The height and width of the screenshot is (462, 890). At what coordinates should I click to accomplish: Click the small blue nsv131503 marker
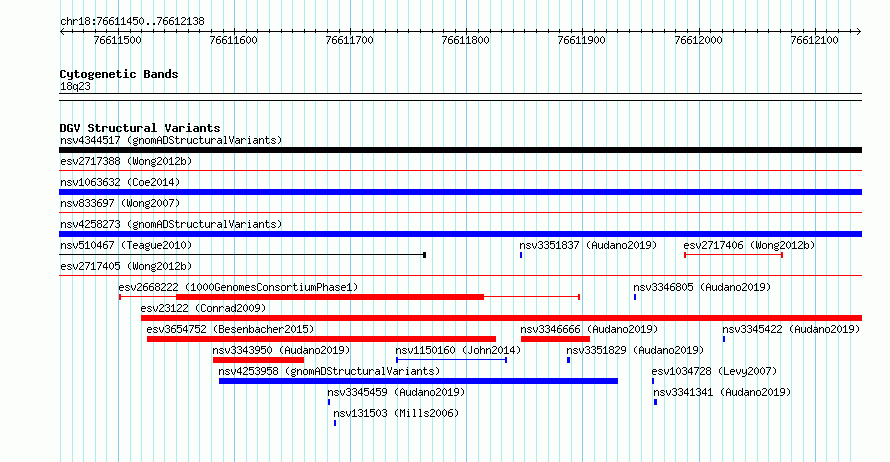click(x=335, y=423)
